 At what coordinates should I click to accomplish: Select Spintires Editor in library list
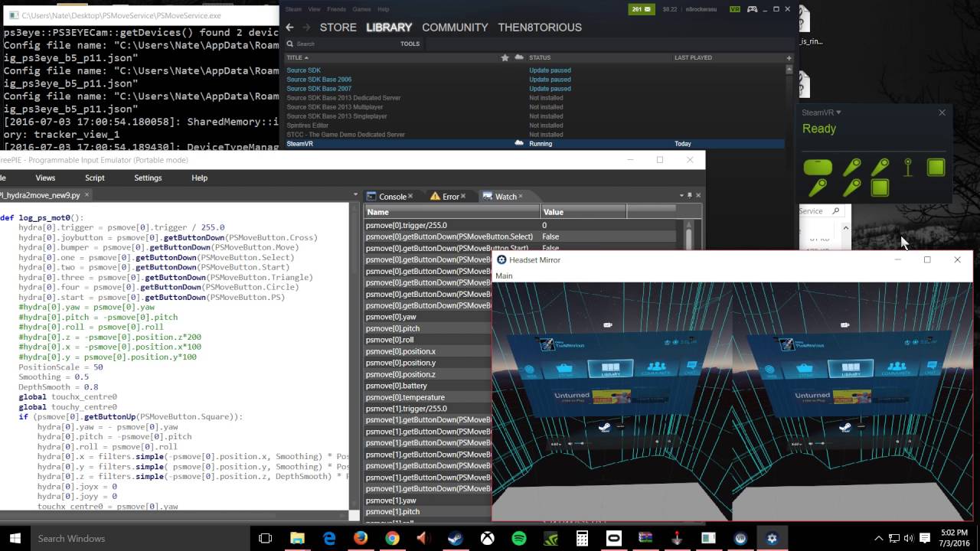308,126
